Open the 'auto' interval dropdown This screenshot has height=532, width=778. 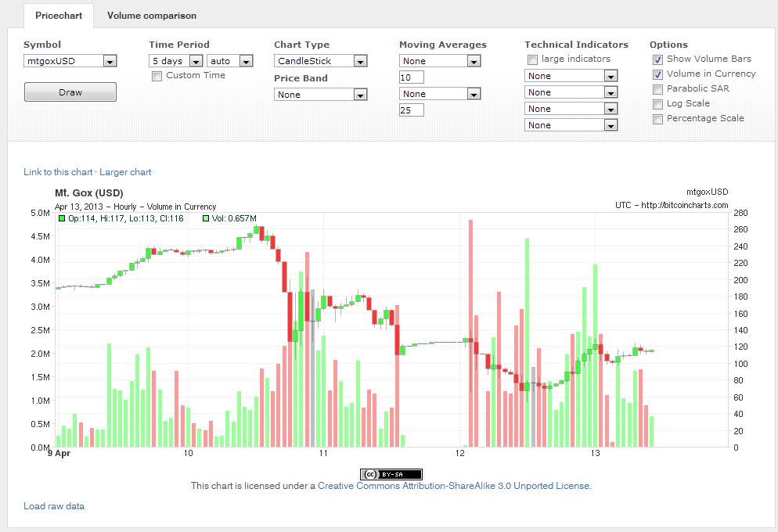230,61
